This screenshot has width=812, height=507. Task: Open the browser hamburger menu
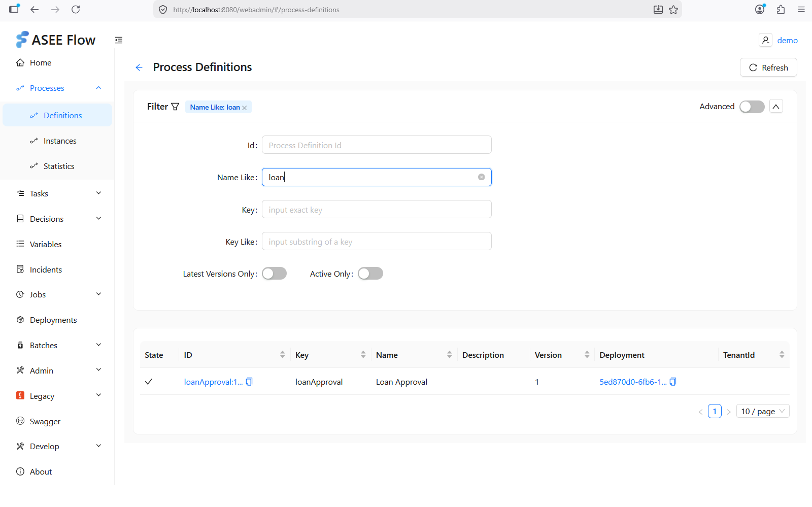[801, 9]
